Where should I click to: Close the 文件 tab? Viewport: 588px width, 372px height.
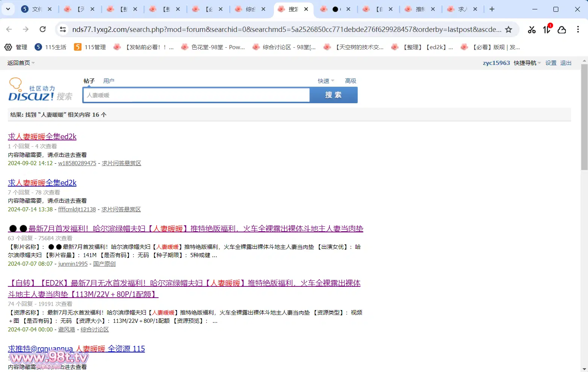[50, 9]
